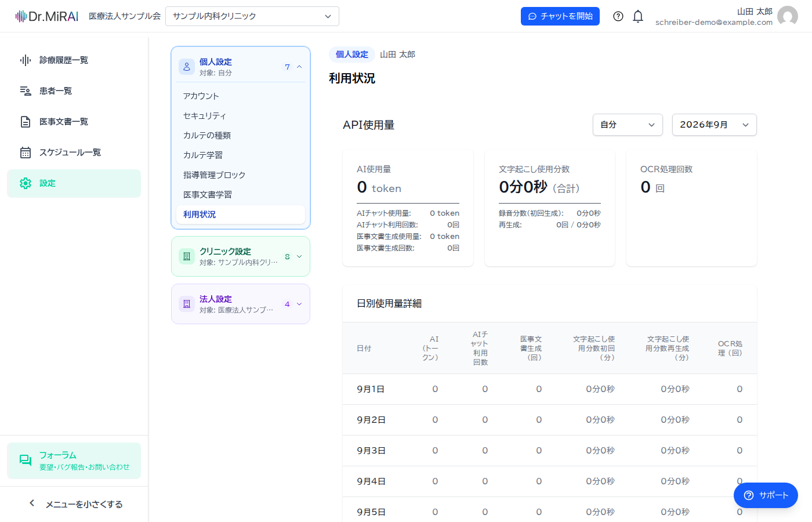This screenshot has height=522, width=812.
Task: Click the 文字起こし使用分数再生成 column header
Action: click(x=668, y=349)
